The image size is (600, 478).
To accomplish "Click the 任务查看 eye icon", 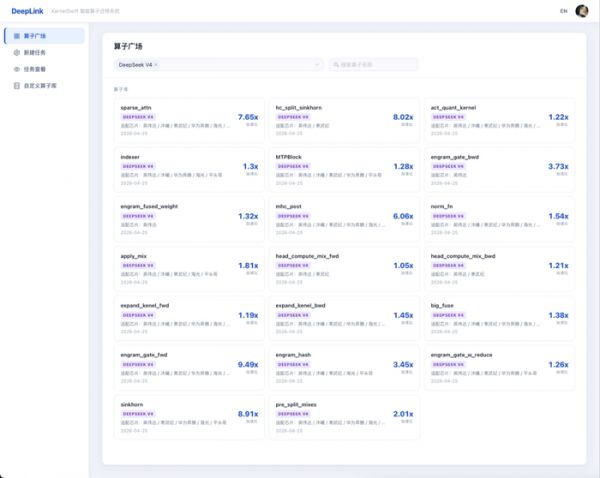I will click(16, 69).
